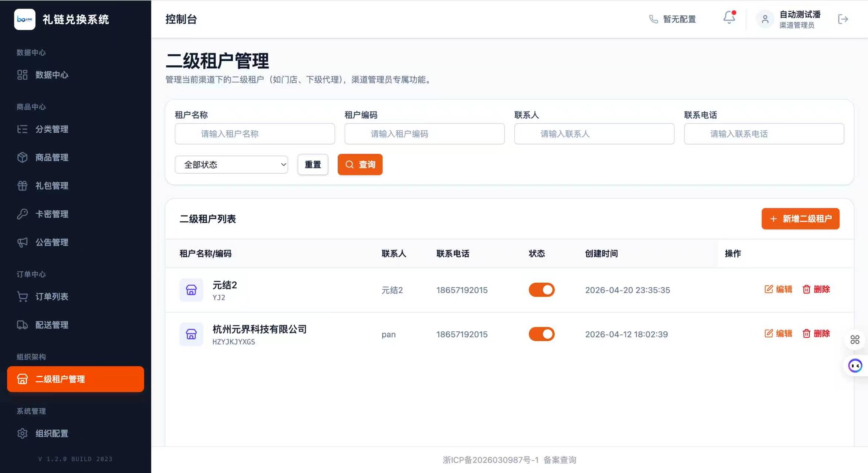
Task: Click the user avatar icon
Action: point(765,19)
